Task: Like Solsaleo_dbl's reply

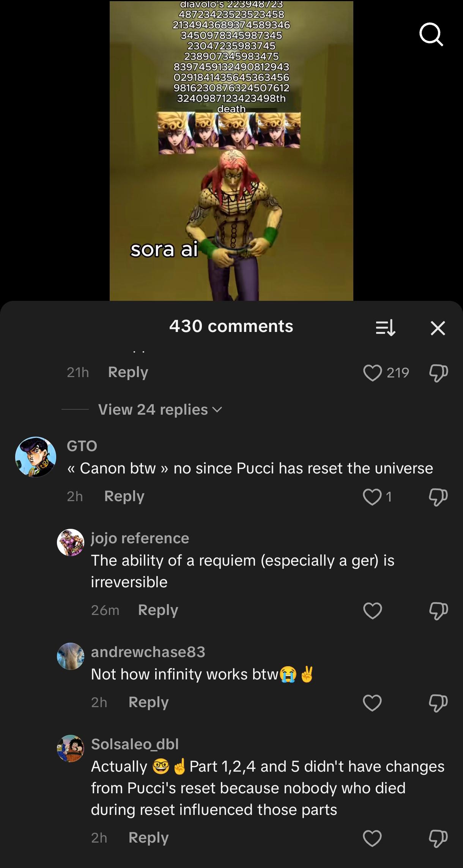Action: [372, 838]
